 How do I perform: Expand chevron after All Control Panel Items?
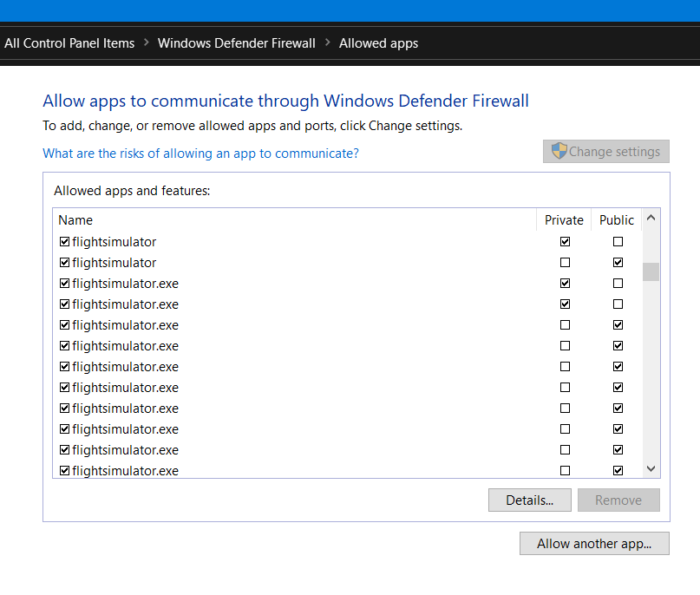click(146, 42)
